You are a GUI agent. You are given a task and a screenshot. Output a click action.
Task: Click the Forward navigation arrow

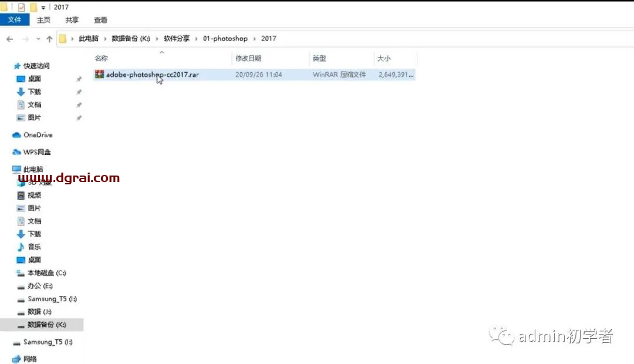coord(25,39)
